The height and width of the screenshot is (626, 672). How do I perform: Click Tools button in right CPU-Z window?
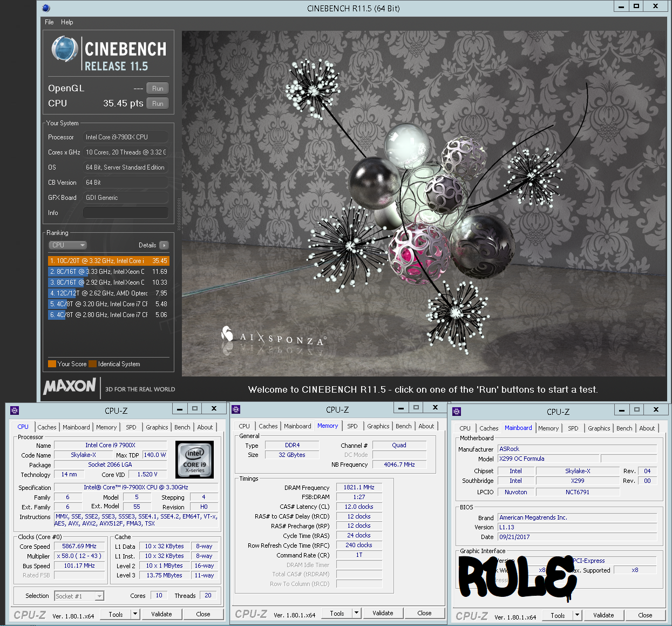558,616
